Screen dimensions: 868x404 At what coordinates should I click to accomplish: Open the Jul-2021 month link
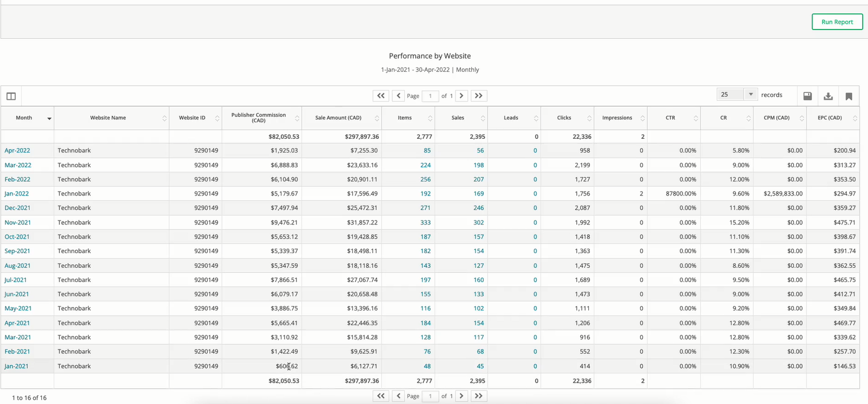click(16, 280)
